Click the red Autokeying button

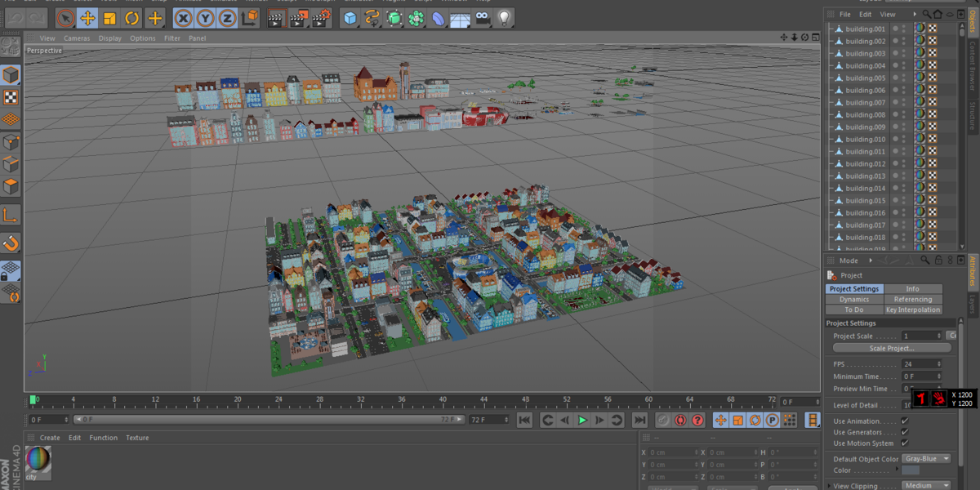pos(680,420)
